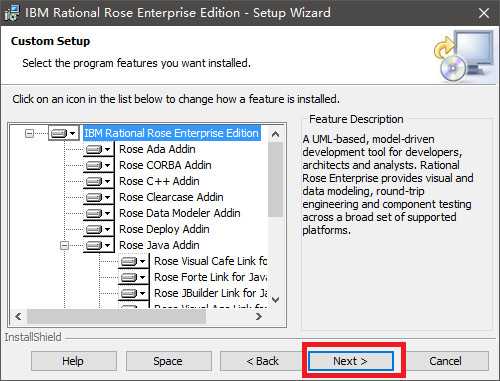Select the Rose Java Addin label
500x381 pixels.
coord(159,245)
